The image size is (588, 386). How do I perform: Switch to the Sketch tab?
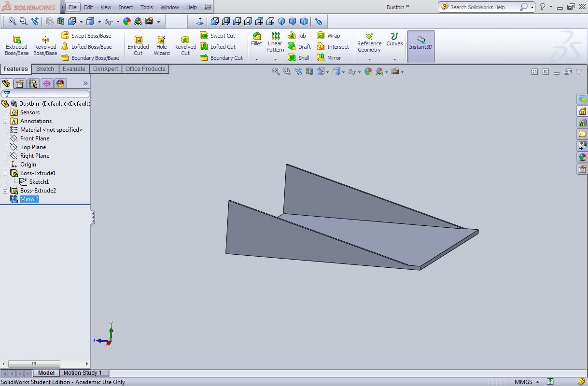(x=45, y=69)
